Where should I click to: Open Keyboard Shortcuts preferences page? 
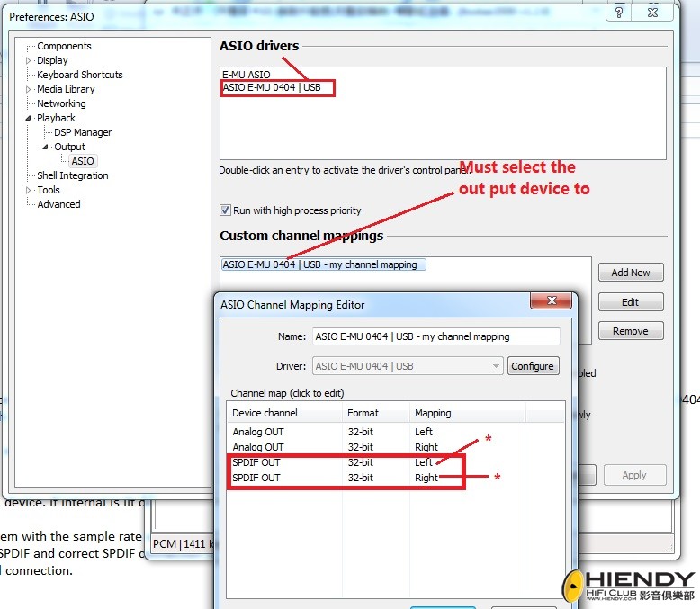[79, 75]
